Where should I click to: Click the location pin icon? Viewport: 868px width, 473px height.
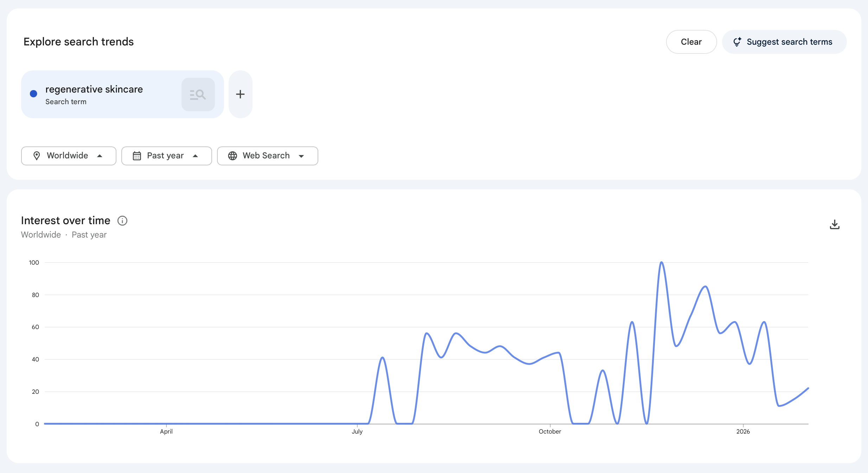tap(37, 156)
